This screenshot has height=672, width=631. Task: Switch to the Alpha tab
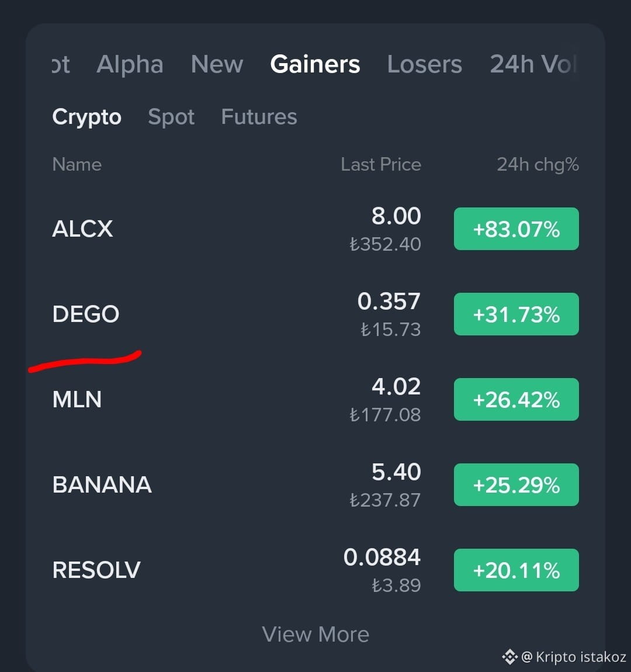[130, 65]
